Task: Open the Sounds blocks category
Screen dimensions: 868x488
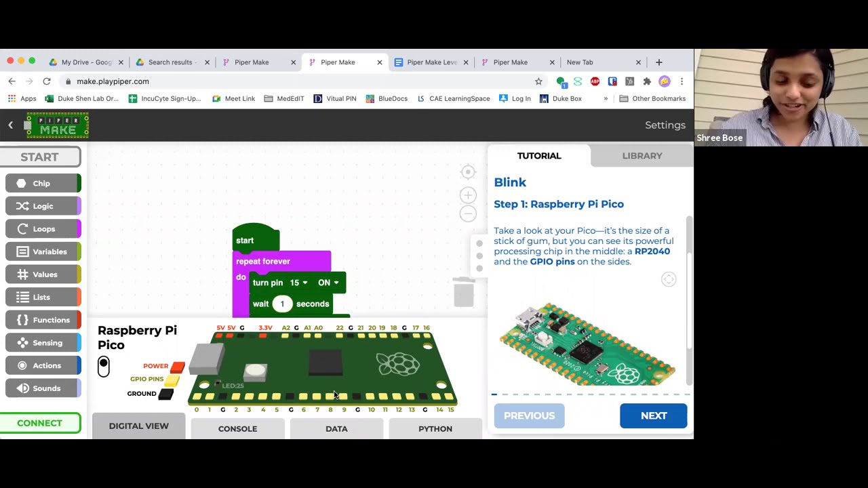Action: [43, 388]
